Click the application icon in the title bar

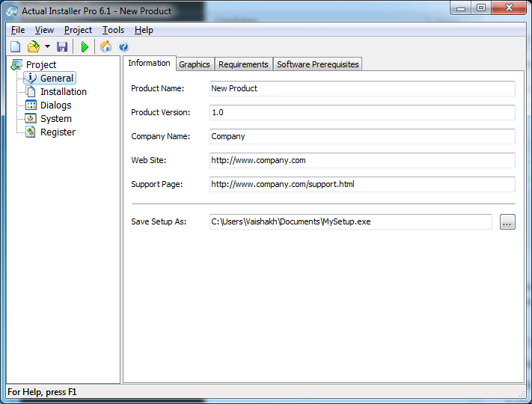coord(12,11)
